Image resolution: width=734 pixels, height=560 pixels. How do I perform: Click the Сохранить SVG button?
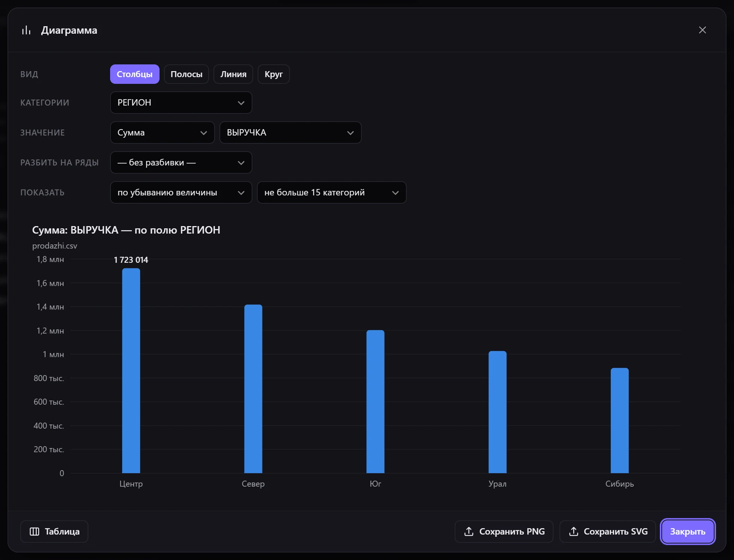(x=608, y=532)
